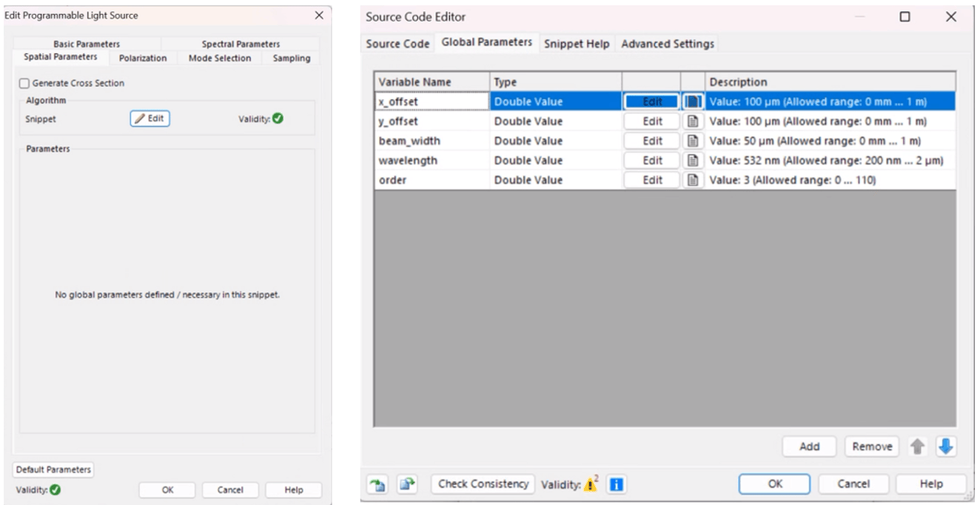The width and height of the screenshot is (980, 505).
Task: Click the import snippet icon at bottom-left
Action: pos(378,484)
